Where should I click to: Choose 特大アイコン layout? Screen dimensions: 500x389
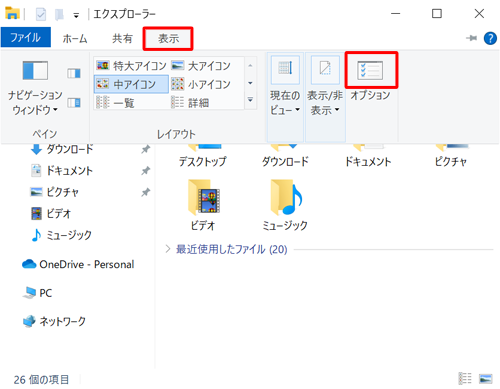(x=131, y=66)
